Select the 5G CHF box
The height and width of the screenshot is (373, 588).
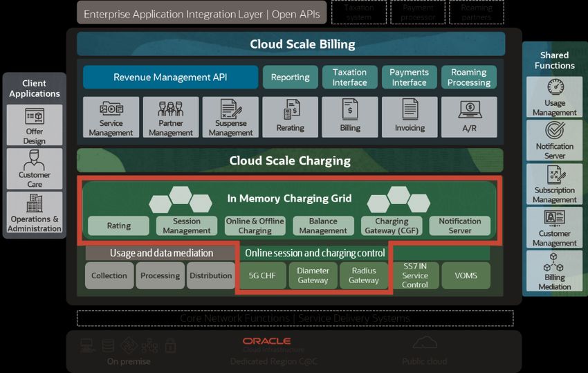[x=262, y=275]
